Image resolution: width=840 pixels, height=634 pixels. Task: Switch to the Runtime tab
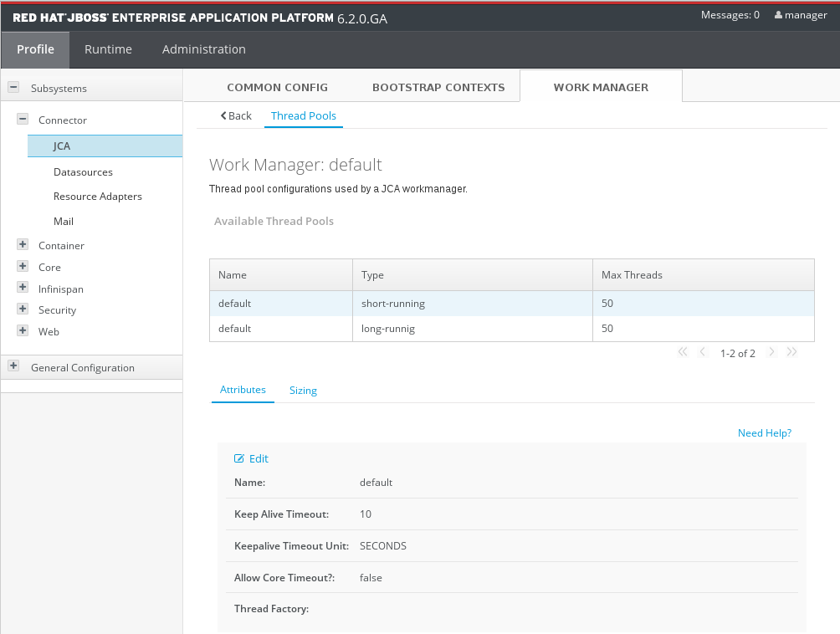[108, 49]
